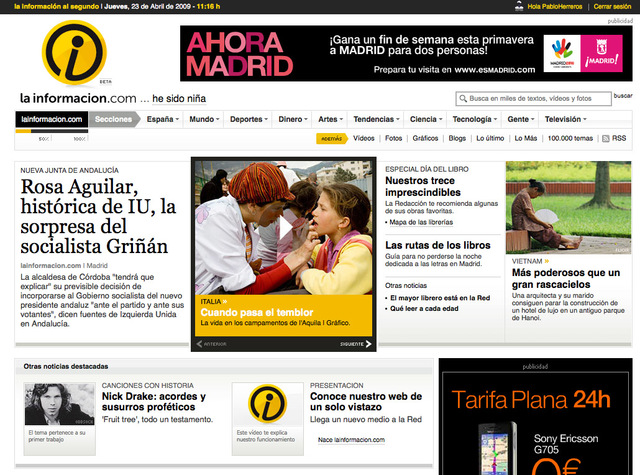Focus the search text field
The width and height of the screenshot is (640, 475).
coord(534,98)
